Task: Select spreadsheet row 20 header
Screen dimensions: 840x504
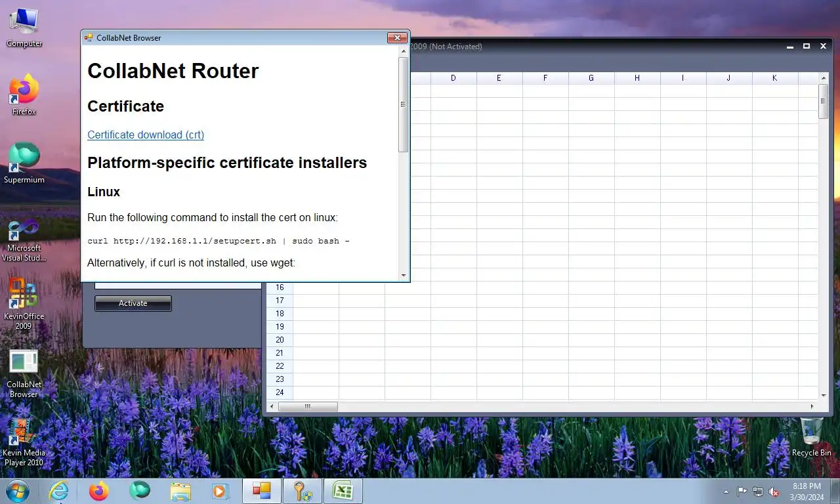Action: [x=280, y=340]
